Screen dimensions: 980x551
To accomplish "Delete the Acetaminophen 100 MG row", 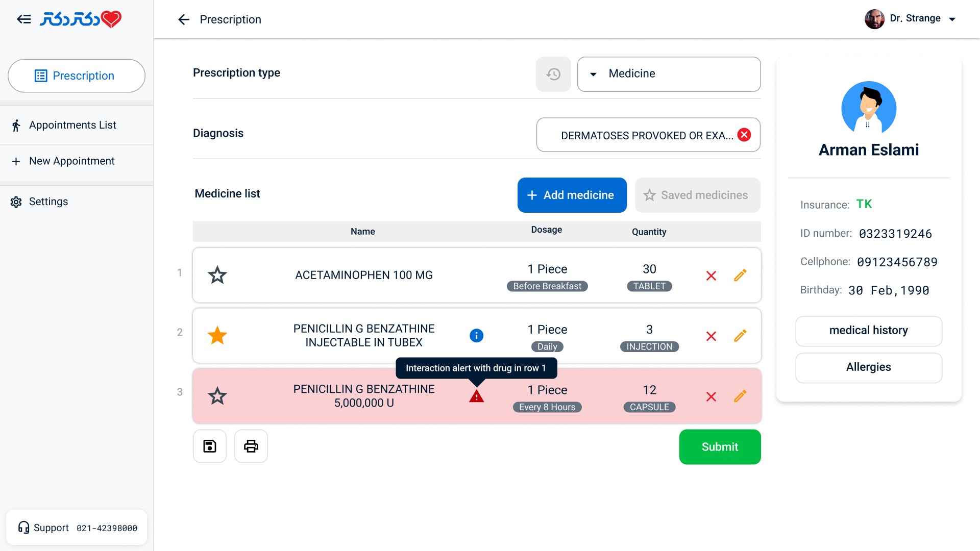I will [711, 276].
